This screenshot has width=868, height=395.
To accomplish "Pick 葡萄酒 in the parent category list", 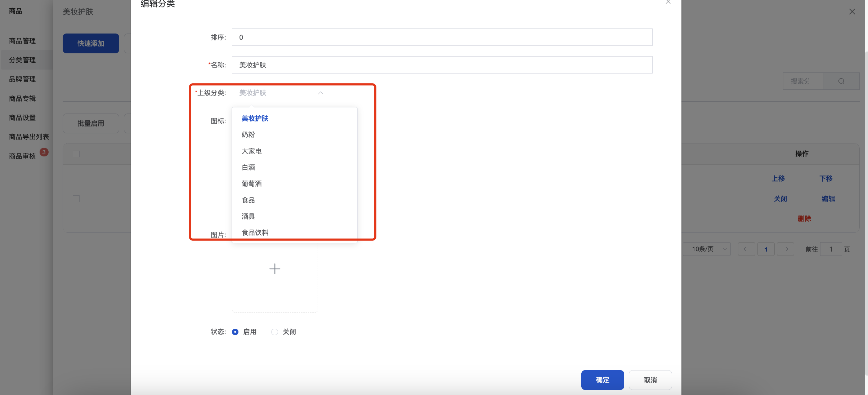I will pos(251,184).
